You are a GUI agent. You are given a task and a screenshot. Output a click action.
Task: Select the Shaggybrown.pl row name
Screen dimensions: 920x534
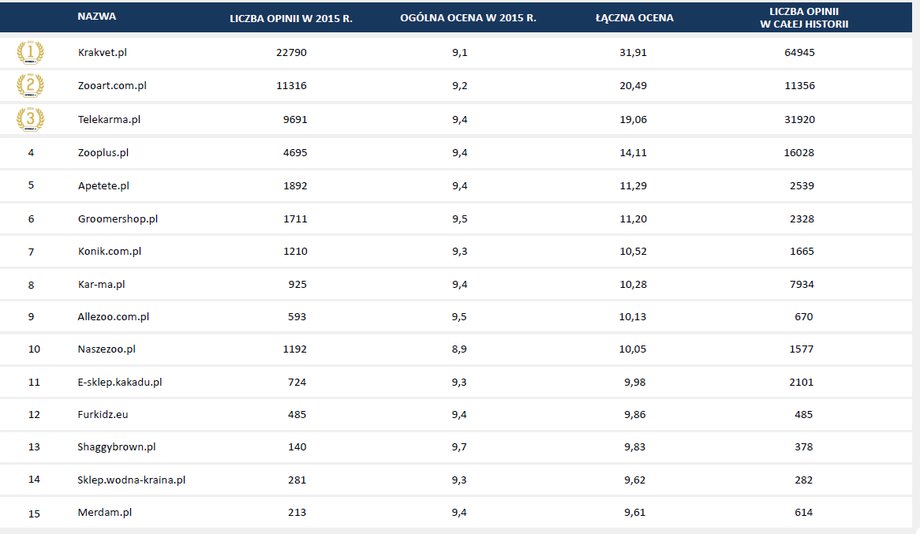point(117,447)
